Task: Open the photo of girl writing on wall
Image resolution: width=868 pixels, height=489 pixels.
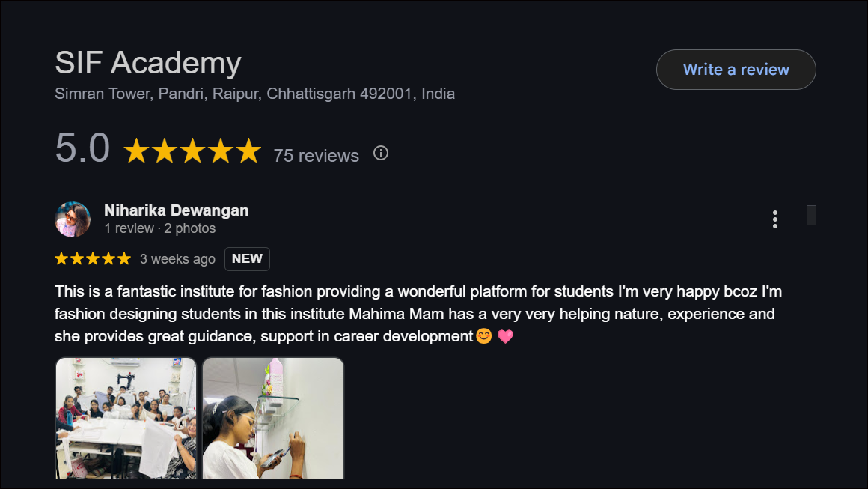Action: click(273, 418)
